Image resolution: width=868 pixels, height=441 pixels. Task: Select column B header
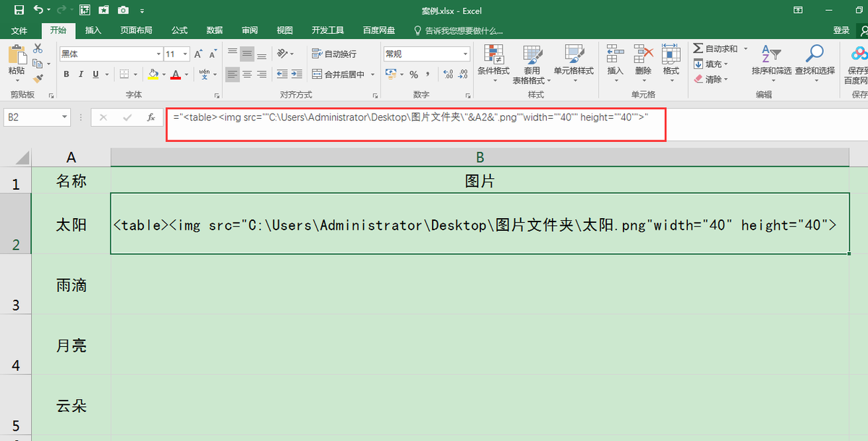point(480,157)
